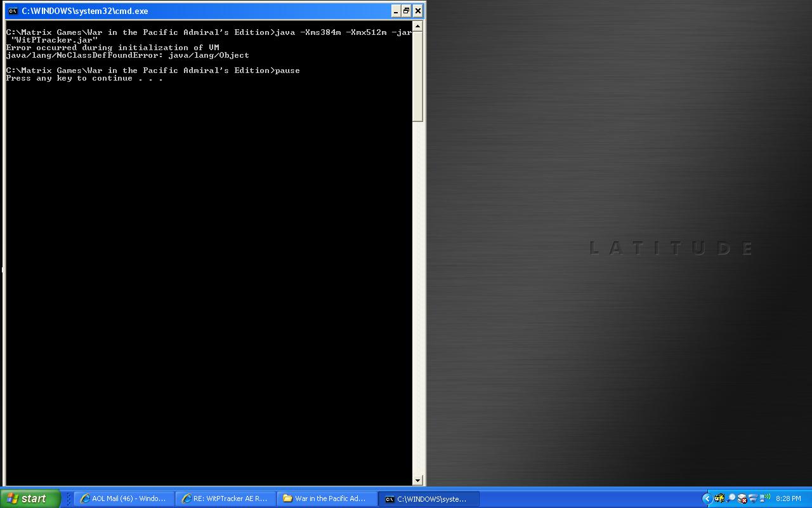Click the console scrollbar up arrow
The width and height of the screenshot is (812, 508).
(417, 26)
